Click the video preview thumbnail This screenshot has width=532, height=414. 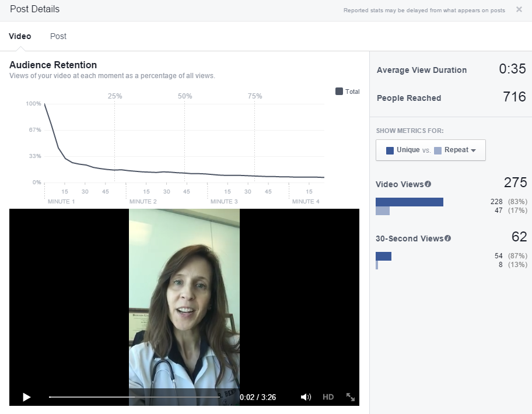click(184, 297)
